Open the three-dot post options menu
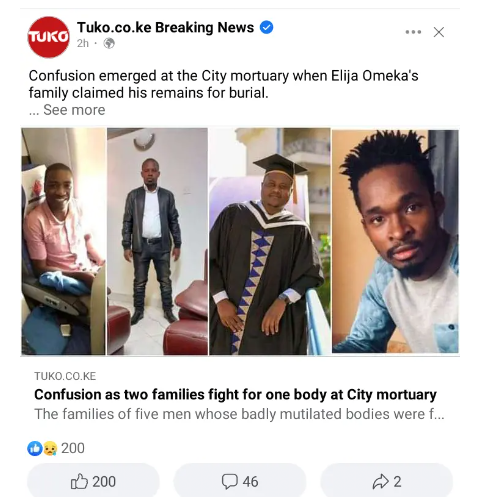 pos(413,32)
